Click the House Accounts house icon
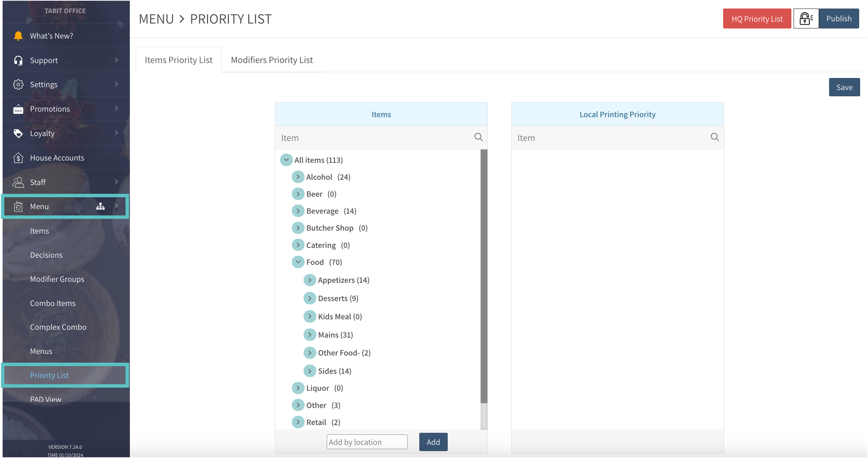The width and height of the screenshot is (868, 458). point(18,157)
